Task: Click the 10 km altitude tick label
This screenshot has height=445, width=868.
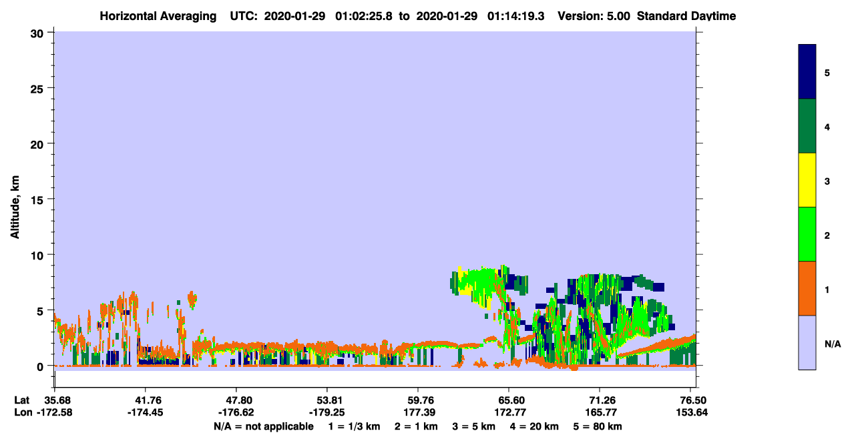Action: point(37,255)
